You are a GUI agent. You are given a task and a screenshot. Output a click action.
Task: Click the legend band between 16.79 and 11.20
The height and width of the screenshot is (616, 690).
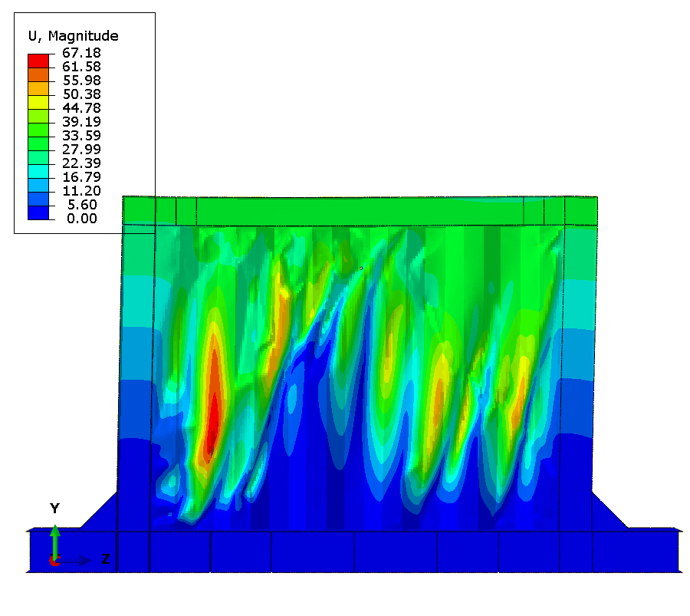tap(38, 184)
